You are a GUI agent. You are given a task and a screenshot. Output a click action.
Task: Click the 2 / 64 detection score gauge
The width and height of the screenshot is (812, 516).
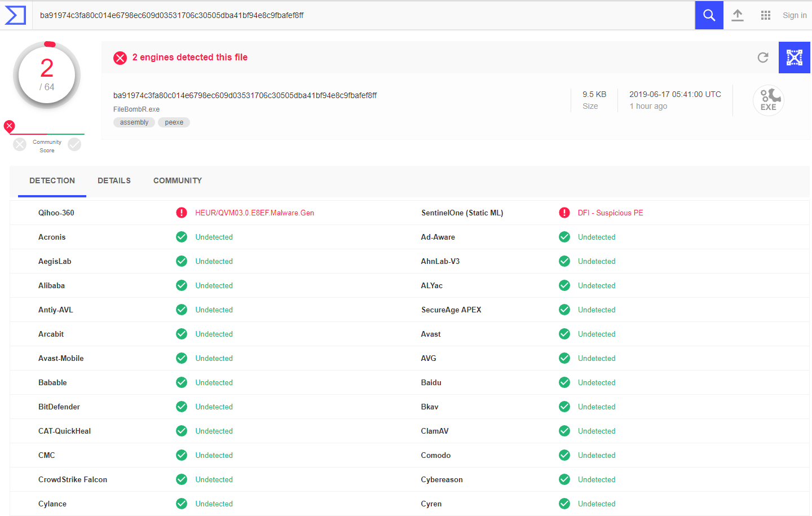tap(47, 74)
